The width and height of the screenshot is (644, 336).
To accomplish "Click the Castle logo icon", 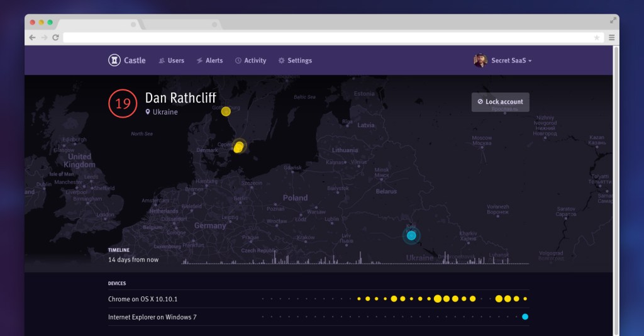I will [114, 60].
